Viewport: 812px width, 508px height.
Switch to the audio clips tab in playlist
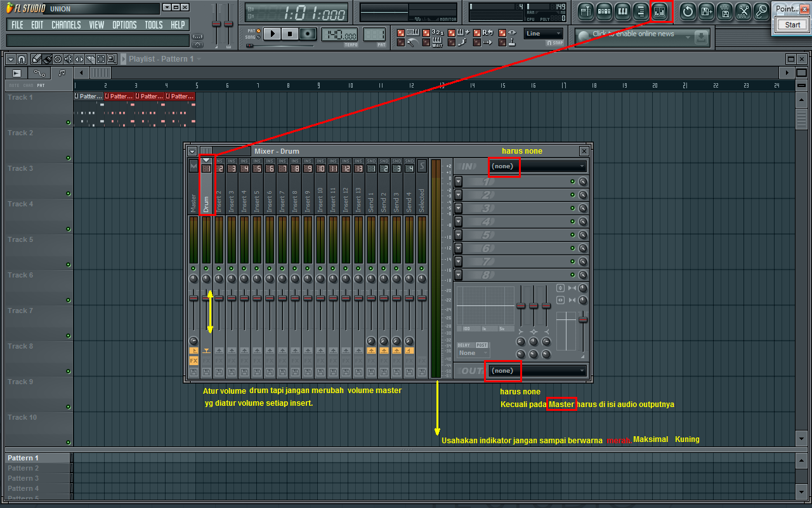point(17,73)
